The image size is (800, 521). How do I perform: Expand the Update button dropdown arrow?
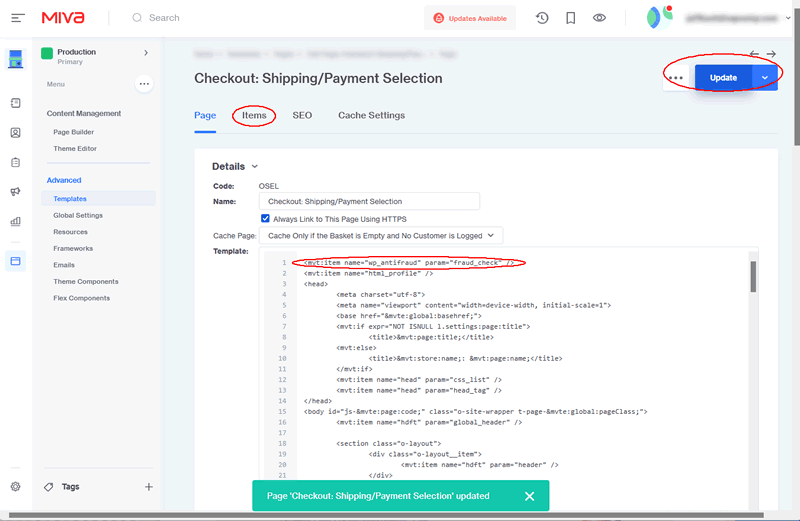765,78
